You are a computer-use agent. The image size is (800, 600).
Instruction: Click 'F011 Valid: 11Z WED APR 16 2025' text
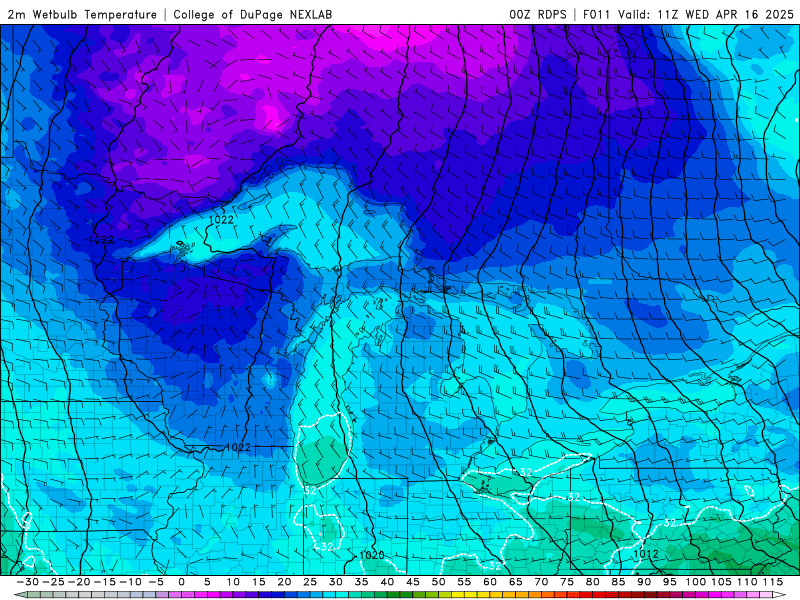tap(688, 15)
